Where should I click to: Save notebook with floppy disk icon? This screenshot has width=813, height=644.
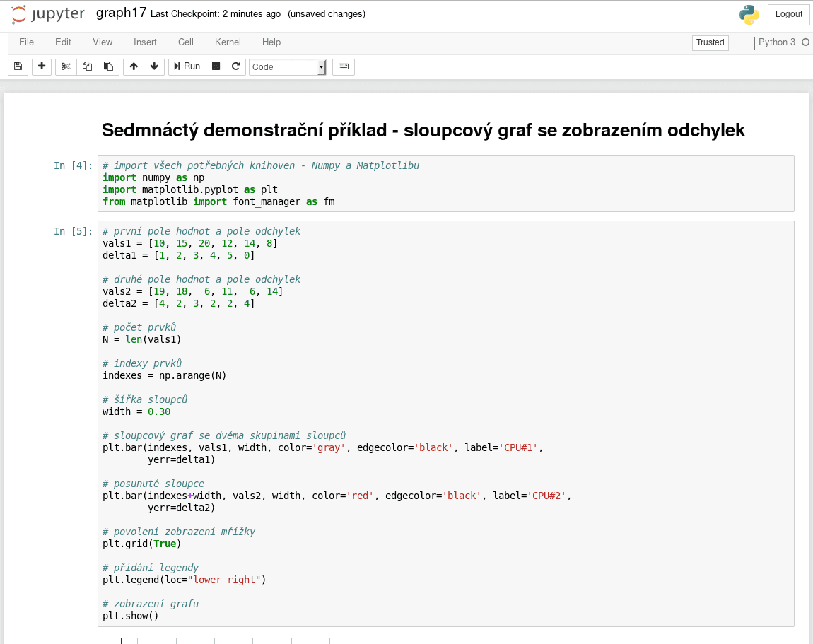point(18,66)
